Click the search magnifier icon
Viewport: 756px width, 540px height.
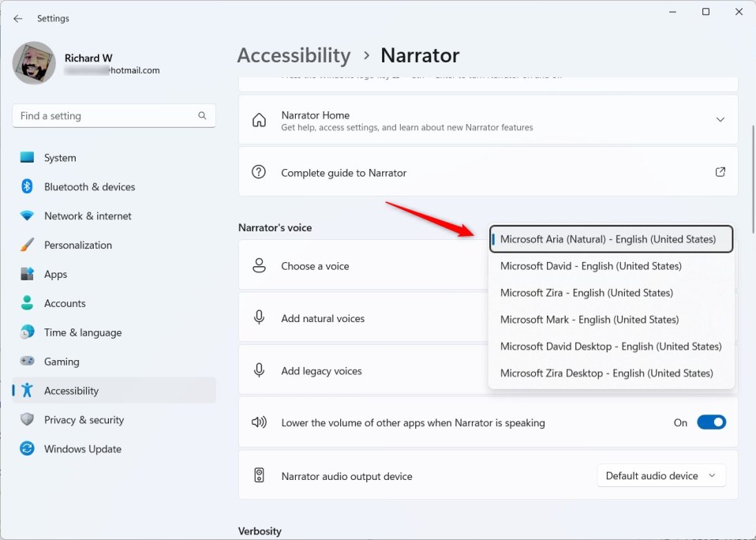pos(202,116)
